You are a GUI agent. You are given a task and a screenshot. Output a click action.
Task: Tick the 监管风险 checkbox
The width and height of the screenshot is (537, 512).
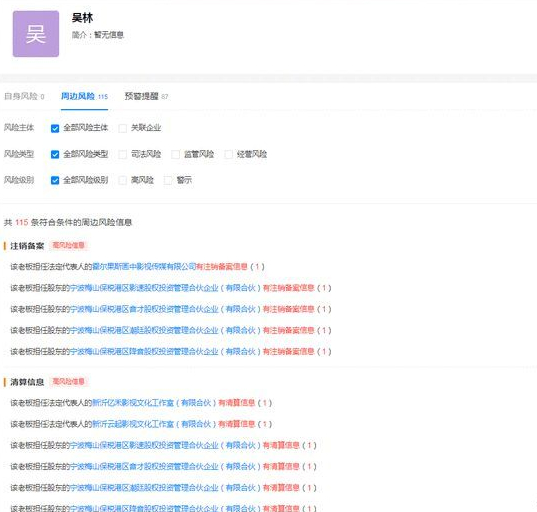[175, 154]
